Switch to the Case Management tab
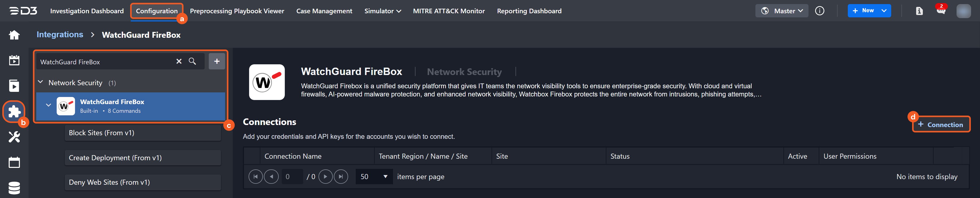The height and width of the screenshot is (198, 980). 324,11
